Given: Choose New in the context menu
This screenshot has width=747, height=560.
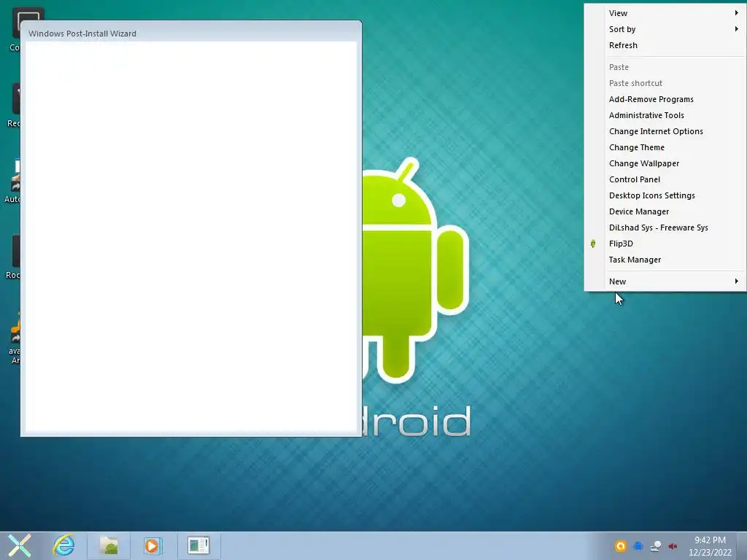Looking at the screenshot, I should tap(665, 281).
